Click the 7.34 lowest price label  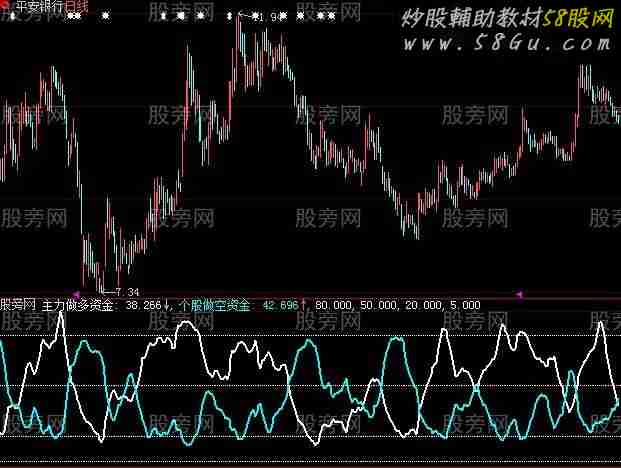(128, 292)
